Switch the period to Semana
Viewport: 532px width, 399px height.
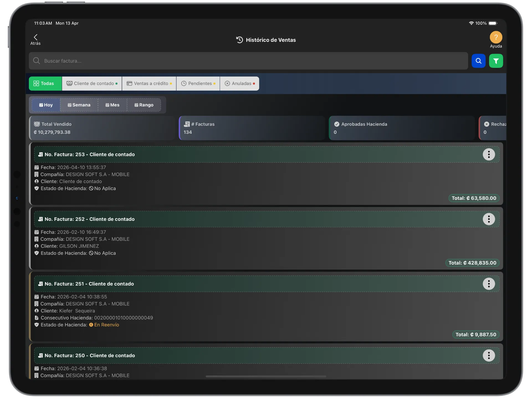tap(79, 105)
